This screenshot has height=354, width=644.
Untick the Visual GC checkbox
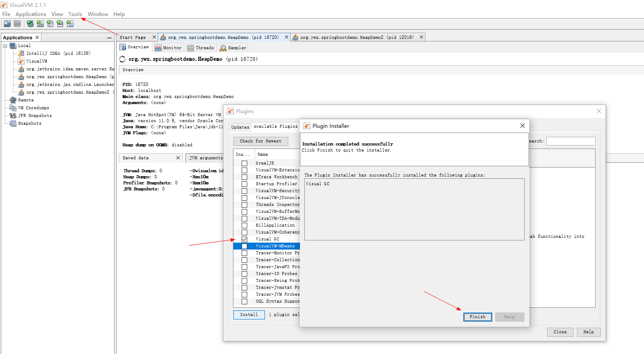[x=244, y=239]
